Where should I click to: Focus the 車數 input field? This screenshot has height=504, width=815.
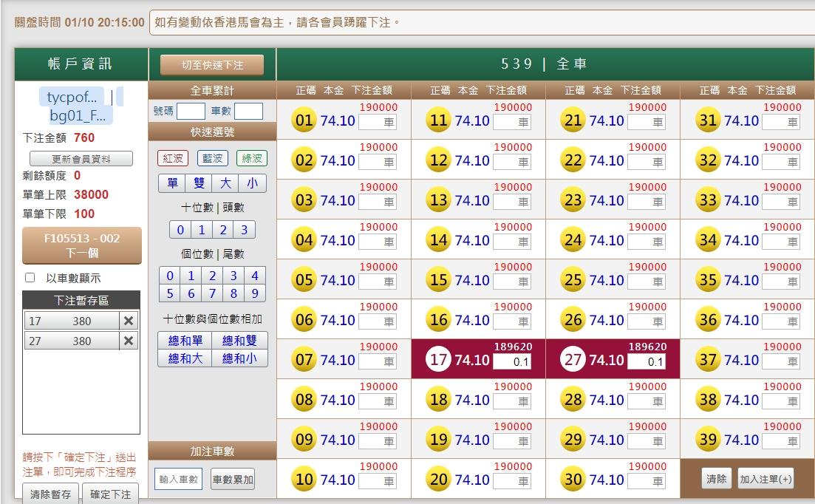click(248, 111)
